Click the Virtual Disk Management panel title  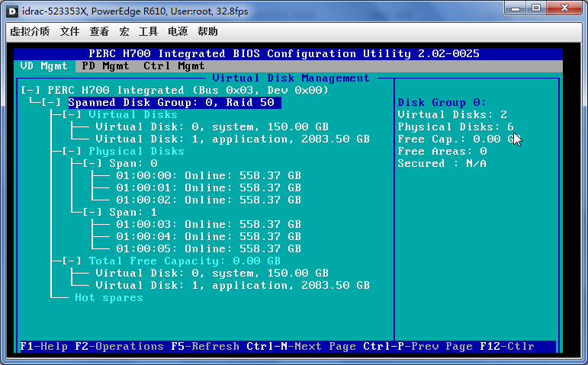pyautogui.click(x=291, y=78)
